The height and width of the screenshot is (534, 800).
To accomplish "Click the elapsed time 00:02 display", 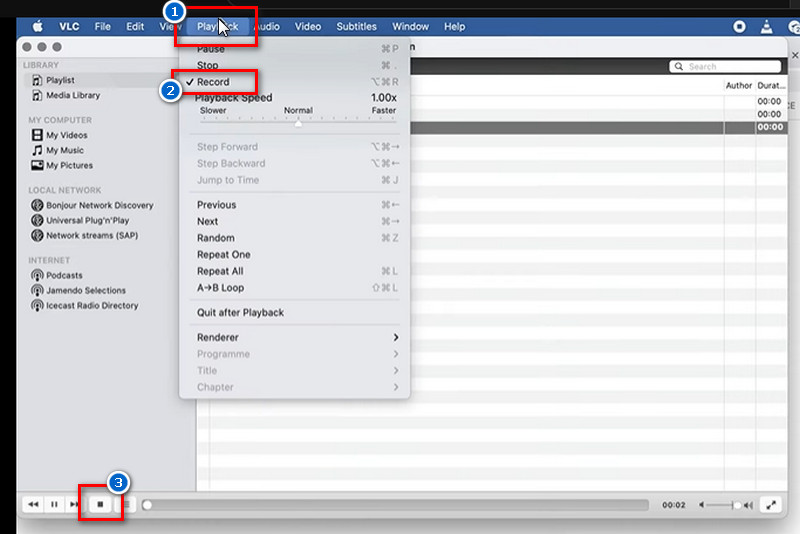I will point(673,505).
